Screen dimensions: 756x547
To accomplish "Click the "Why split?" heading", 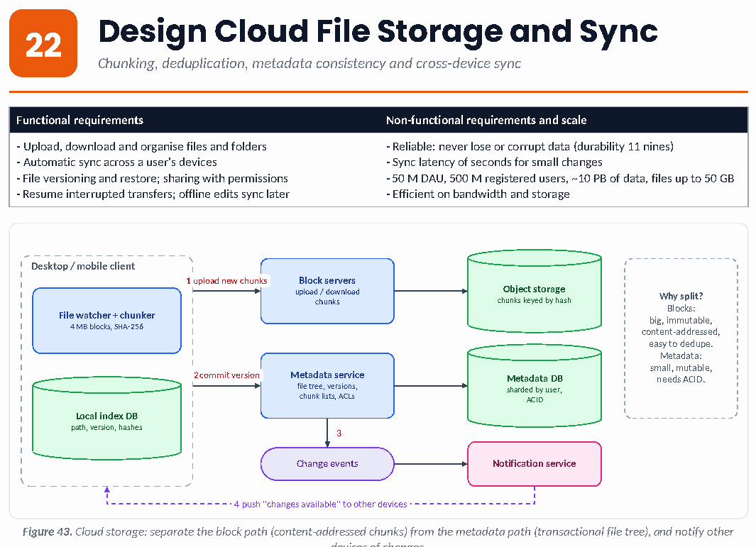I will [x=681, y=296].
